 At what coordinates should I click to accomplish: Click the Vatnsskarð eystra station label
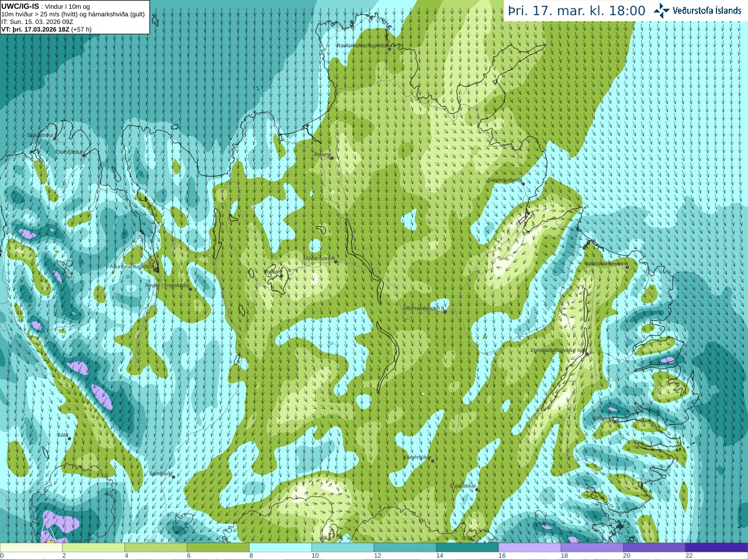(607, 264)
